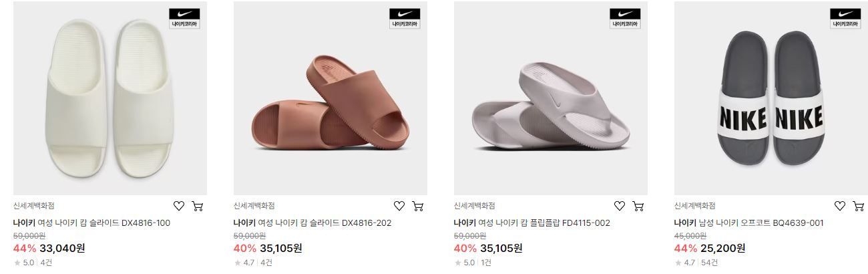The height and width of the screenshot is (274, 868).
Task: Add DX4816-100 slide to wishlist heart
Action: pos(179,206)
